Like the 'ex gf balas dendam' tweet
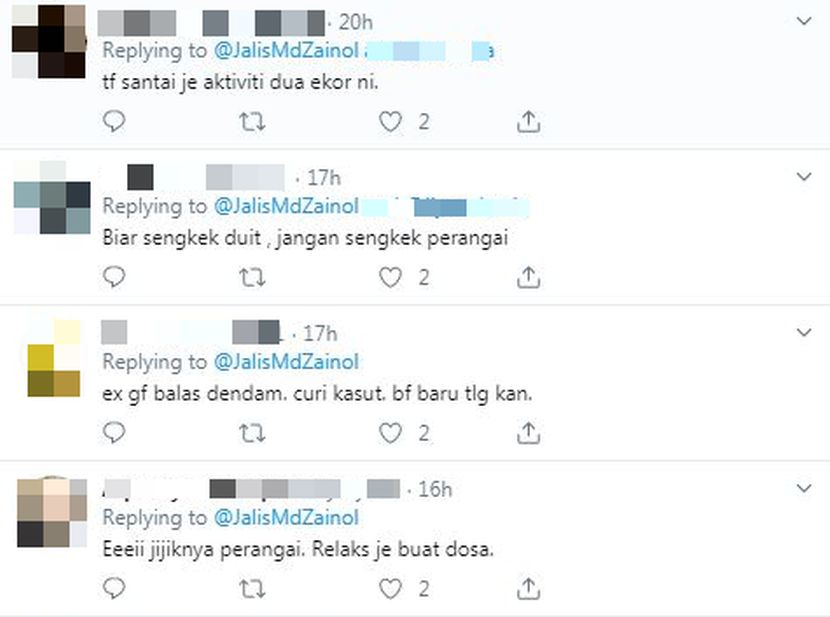 [390, 433]
